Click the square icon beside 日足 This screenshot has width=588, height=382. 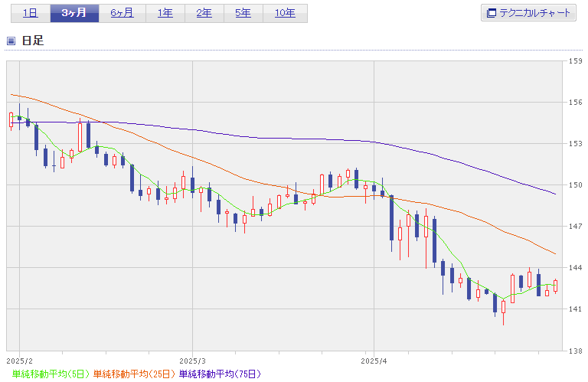(x=11, y=41)
